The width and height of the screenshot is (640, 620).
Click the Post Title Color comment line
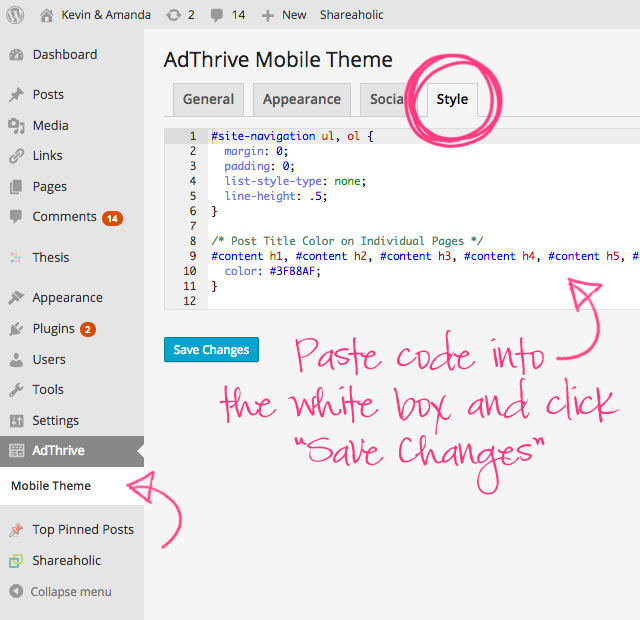coord(347,241)
